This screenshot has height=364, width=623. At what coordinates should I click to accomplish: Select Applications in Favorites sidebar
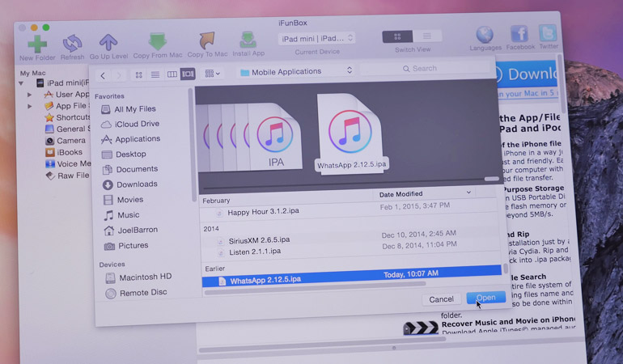point(137,139)
